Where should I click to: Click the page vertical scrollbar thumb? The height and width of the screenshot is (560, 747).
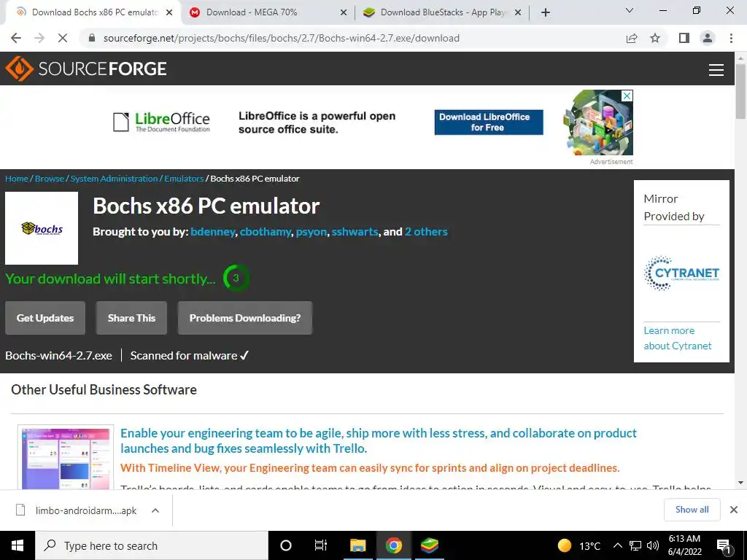point(740,90)
